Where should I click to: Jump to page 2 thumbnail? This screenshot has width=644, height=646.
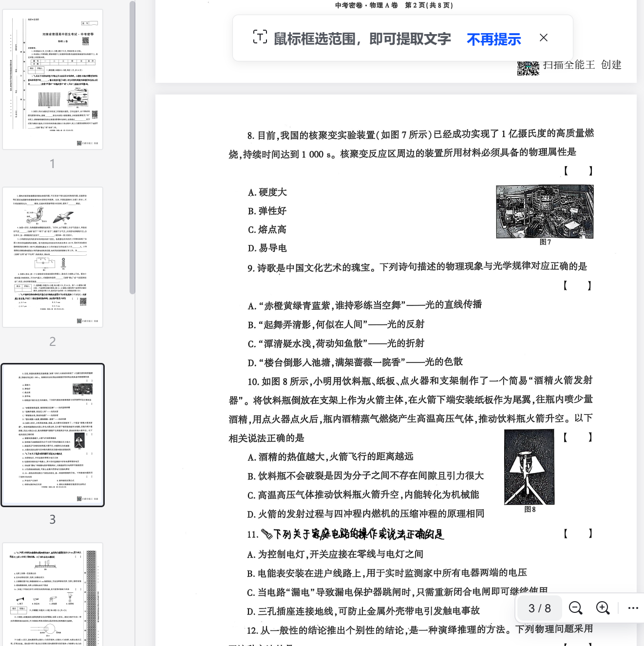point(53,257)
